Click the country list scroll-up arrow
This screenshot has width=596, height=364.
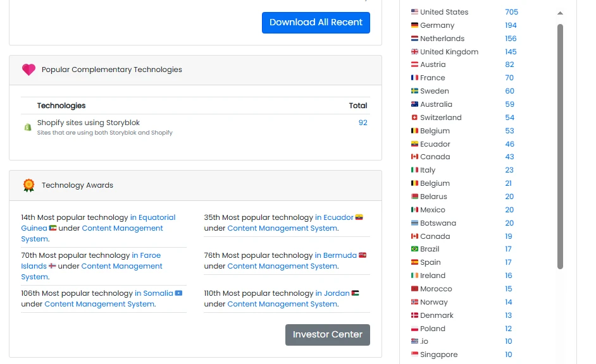coord(560,13)
